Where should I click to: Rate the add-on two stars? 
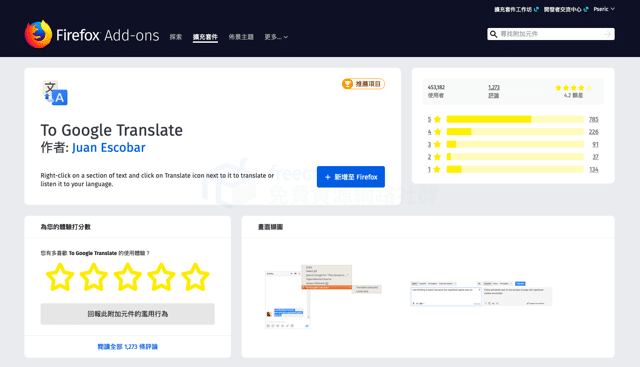(x=94, y=277)
